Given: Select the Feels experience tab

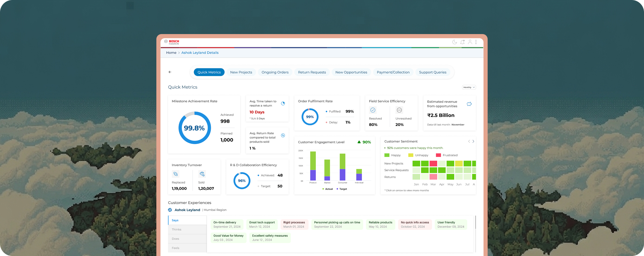Looking at the screenshot, I should tap(187, 248).
